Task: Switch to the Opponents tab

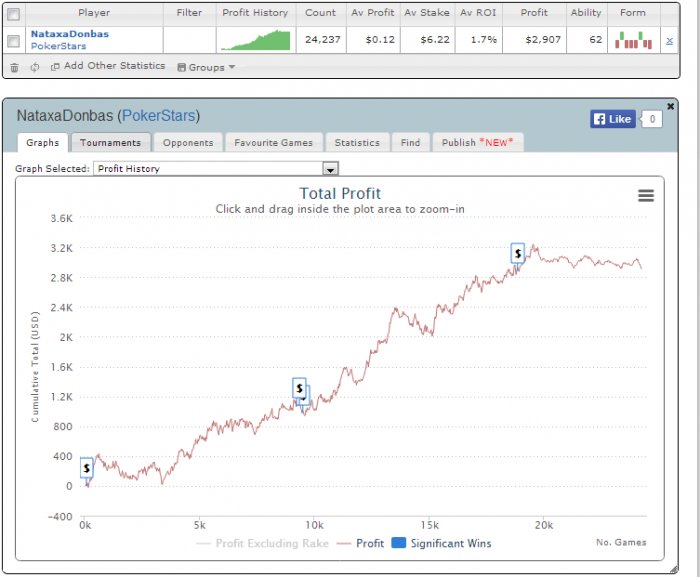Action: point(188,143)
